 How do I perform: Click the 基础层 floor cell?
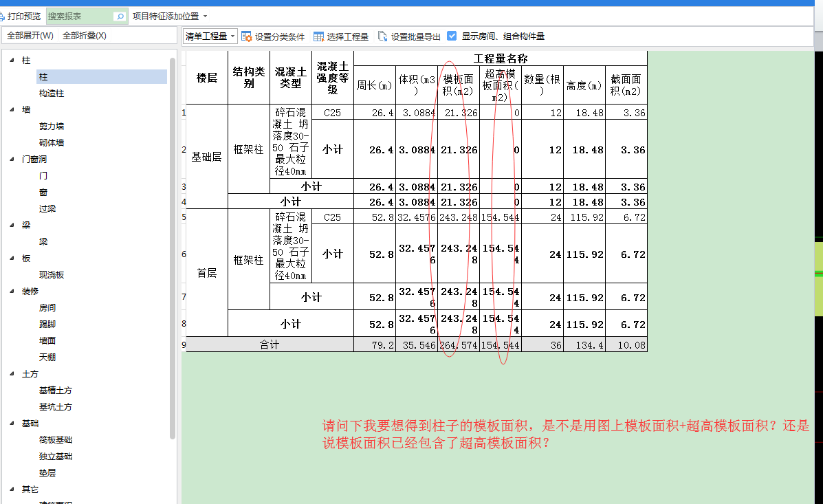point(207,157)
